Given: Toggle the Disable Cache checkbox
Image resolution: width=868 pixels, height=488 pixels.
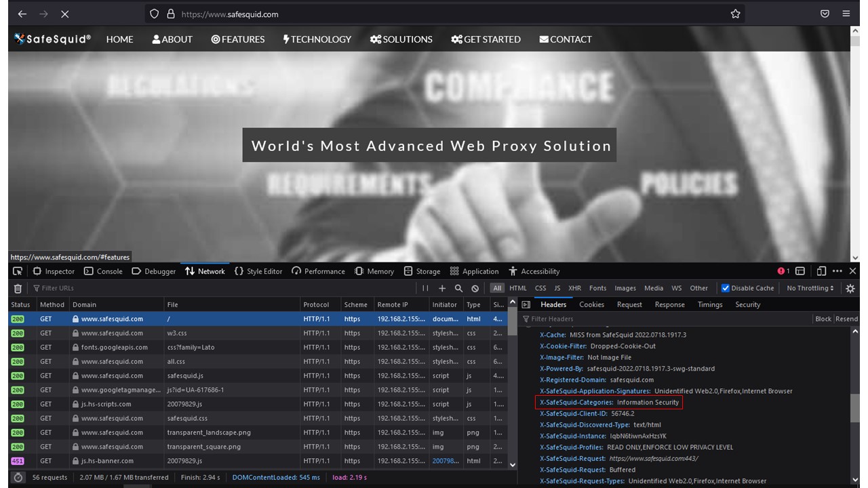Looking at the screenshot, I should [x=726, y=288].
